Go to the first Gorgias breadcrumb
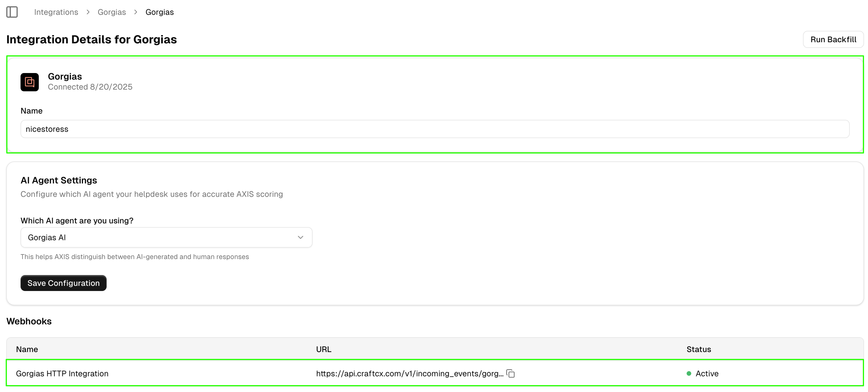The height and width of the screenshot is (392, 868). coord(111,12)
